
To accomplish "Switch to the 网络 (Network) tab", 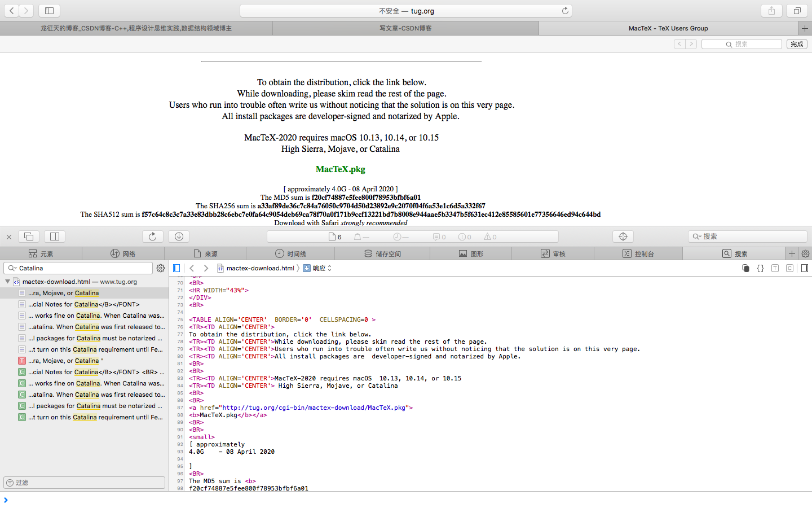I will click(123, 254).
